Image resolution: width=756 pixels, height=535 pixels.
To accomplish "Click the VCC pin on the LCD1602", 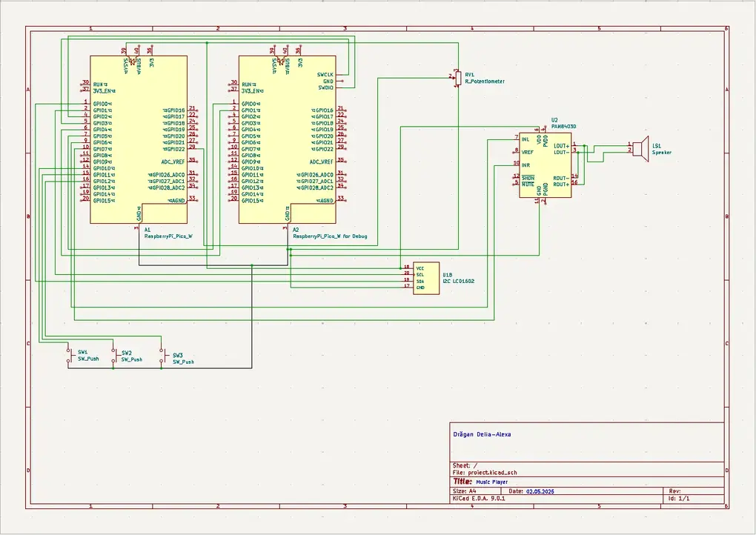I will pyautogui.click(x=420, y=268).
